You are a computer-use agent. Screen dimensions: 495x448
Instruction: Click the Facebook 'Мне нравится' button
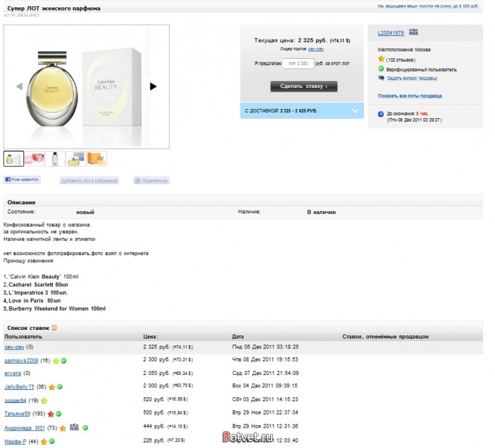click(x=22, y=179)
